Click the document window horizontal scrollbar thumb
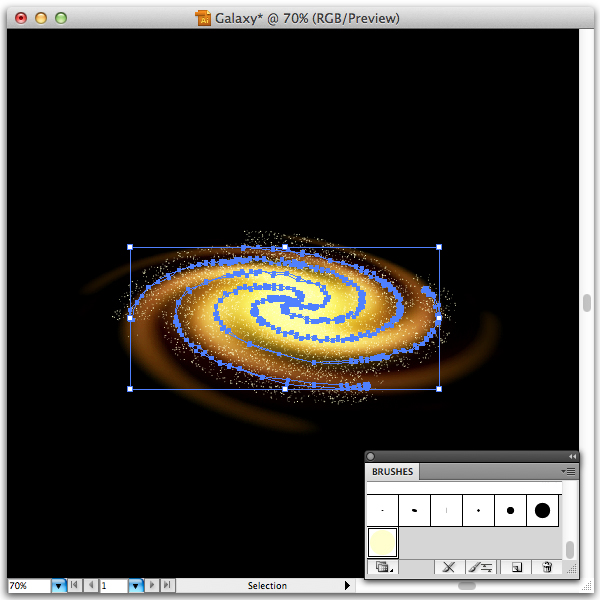The image size is (600, 600). pos(467,586)
